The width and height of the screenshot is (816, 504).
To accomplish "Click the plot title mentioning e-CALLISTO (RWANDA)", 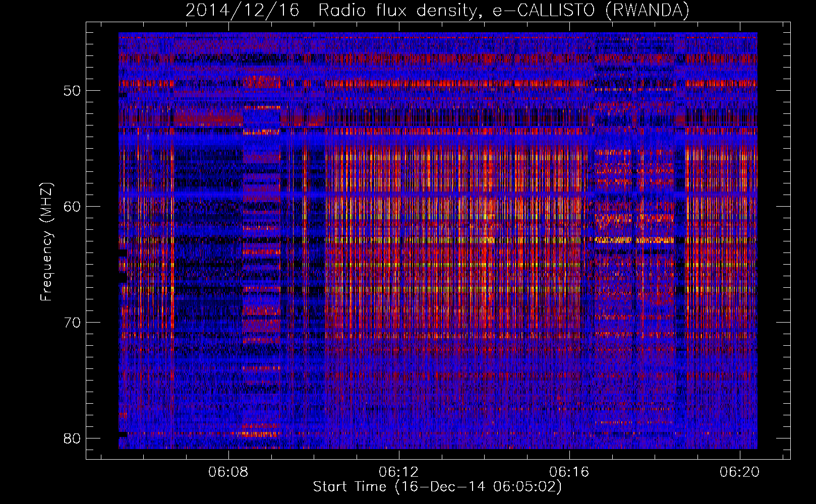I will [x=437, y=11].
